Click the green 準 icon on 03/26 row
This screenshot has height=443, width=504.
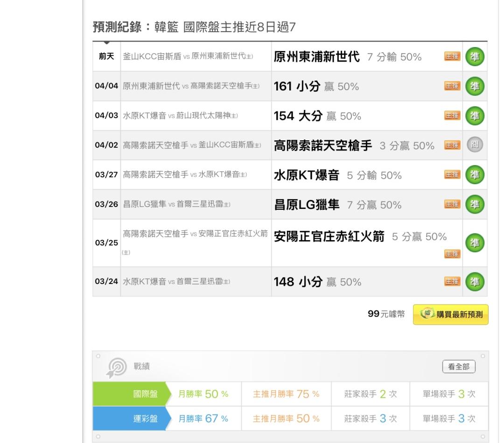click(x=475, y=205)
